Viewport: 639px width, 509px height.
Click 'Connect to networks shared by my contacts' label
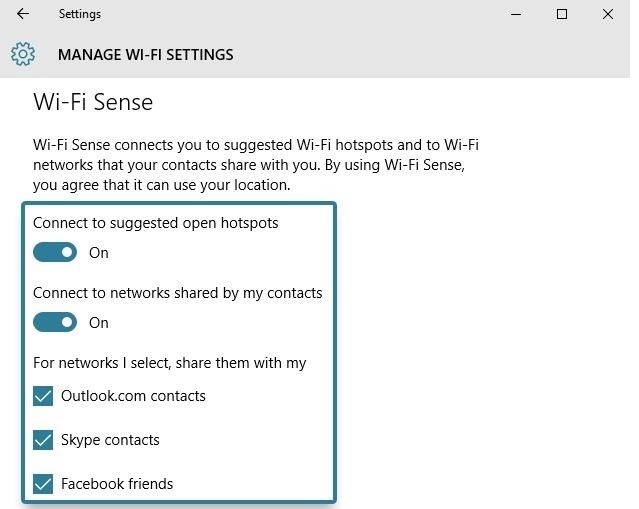pos(177,293)
